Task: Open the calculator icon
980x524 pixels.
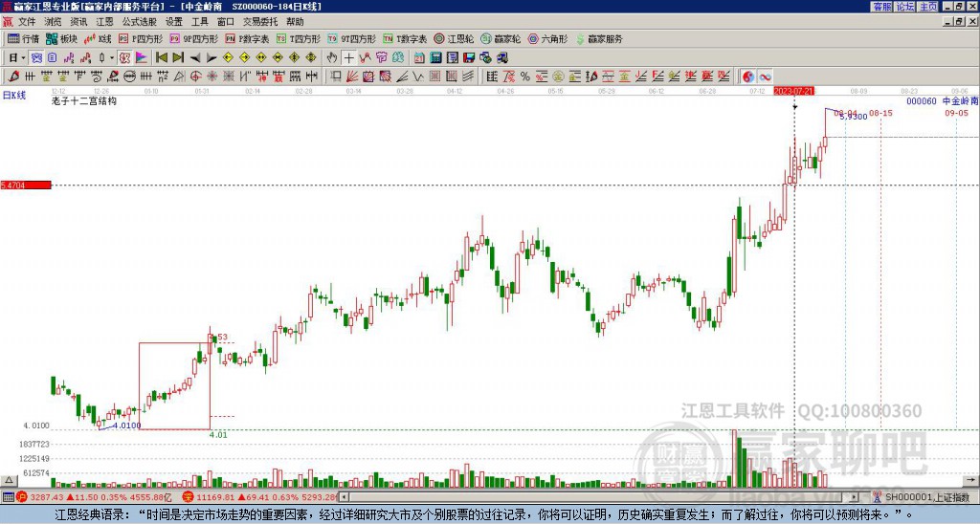Action: 435,58
